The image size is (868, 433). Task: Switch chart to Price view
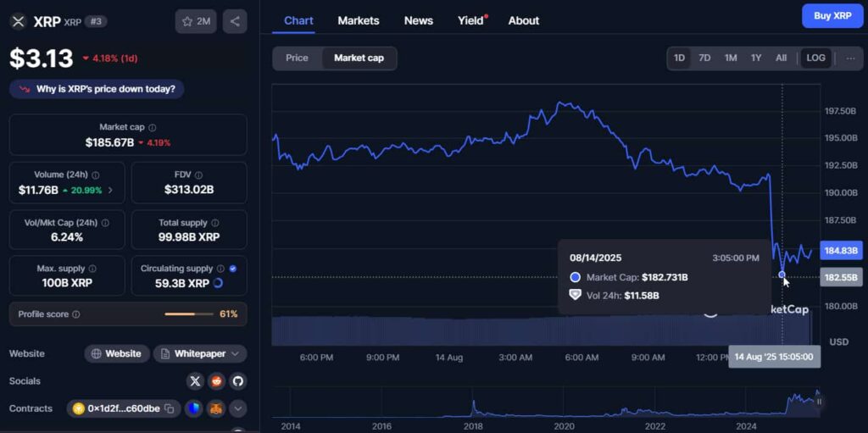click(297, 58)
